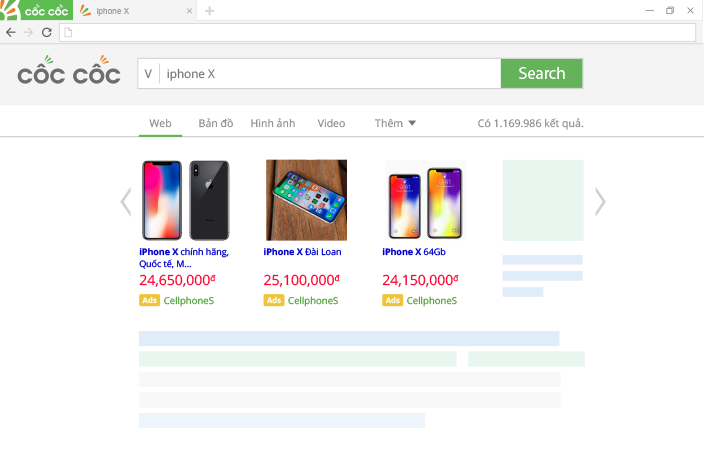Switch to the Bản đồ tab
This screenshot has height=455, width=704.
pyautogui.click(x=215, y=123)
